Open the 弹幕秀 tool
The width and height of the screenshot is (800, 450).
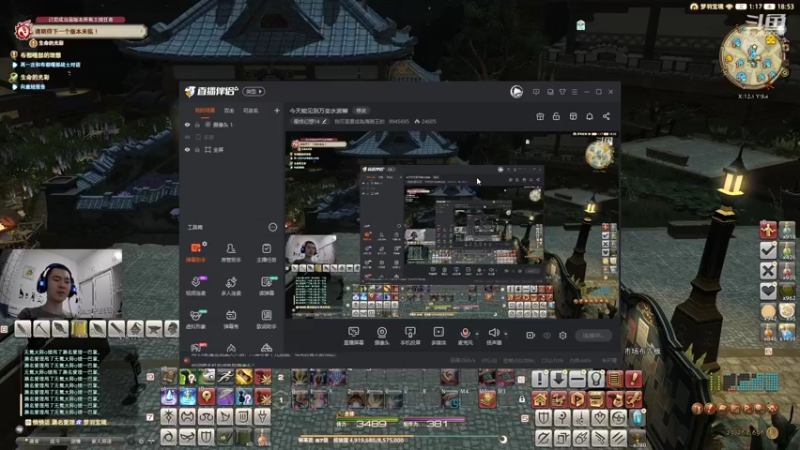tap(231, 319)
